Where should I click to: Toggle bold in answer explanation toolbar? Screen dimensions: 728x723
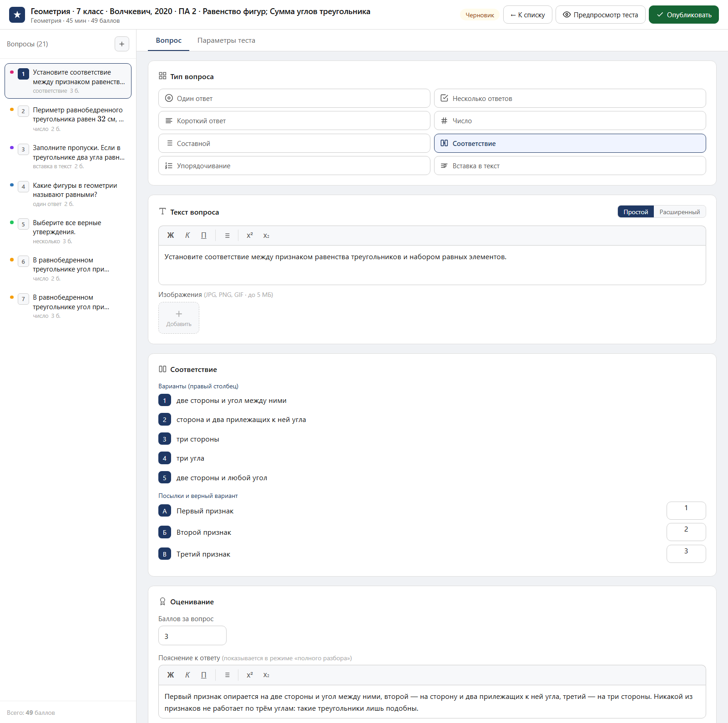(171, 675)
